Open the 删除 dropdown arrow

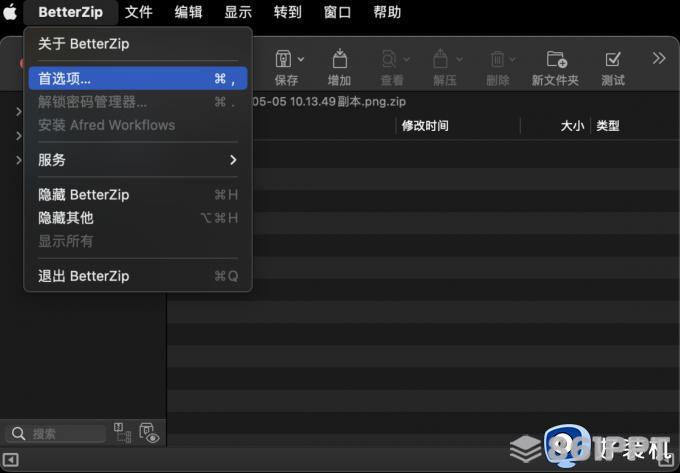513,59
